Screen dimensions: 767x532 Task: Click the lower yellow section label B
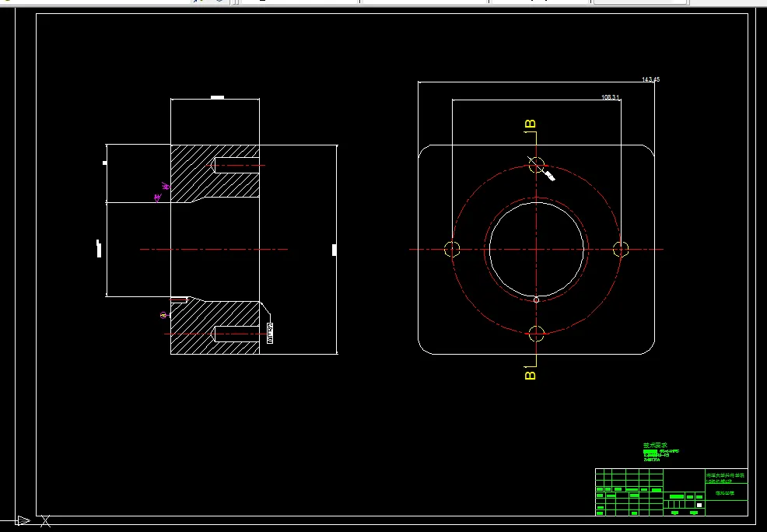tap(531, 375)
